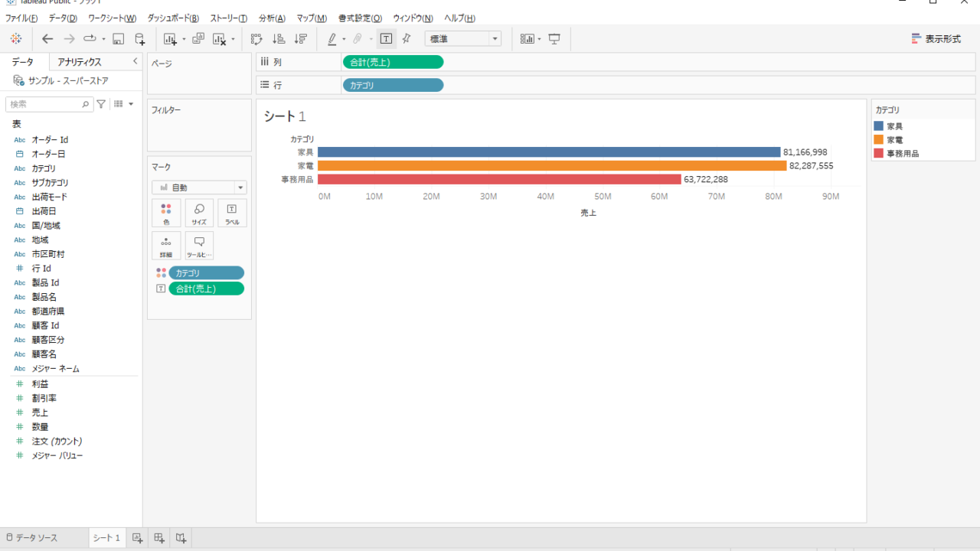Open the 書式設定(O) menu
This screenshot has height=551, width=980.
pos(360,18)
